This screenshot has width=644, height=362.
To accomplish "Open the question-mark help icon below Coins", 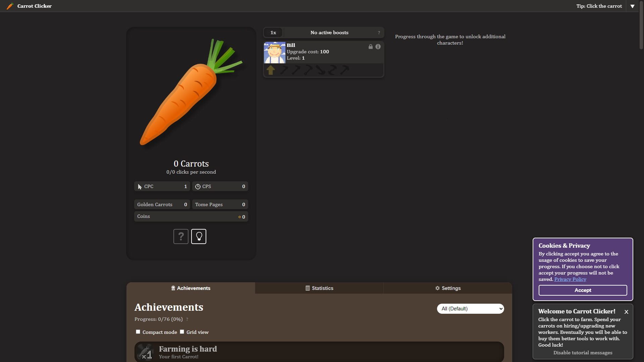I will coord(181,236).
